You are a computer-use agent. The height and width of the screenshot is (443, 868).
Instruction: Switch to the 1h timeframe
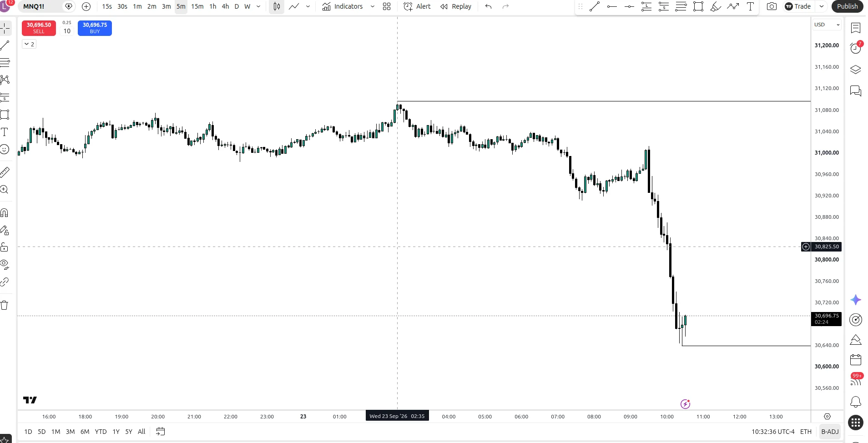tap(213, 6)
